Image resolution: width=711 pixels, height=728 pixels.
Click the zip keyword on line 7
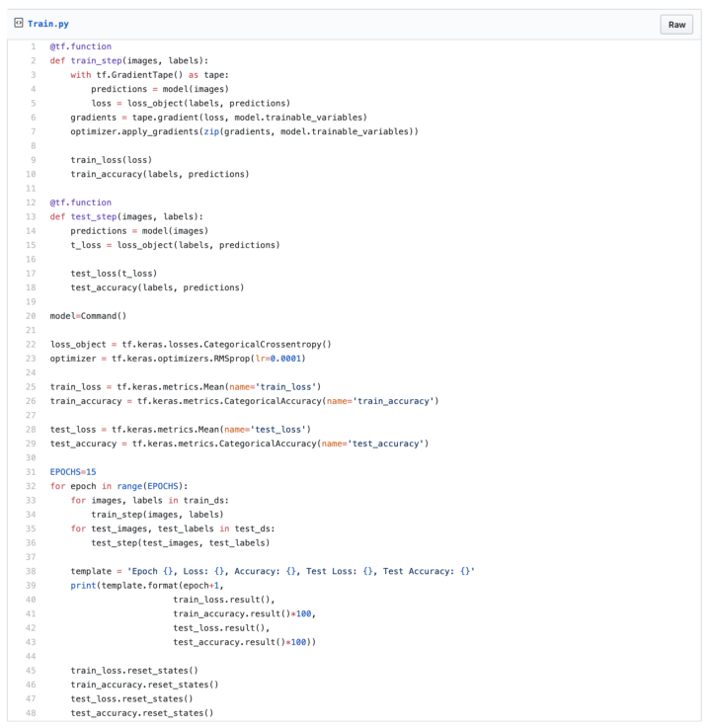(211, 131)
